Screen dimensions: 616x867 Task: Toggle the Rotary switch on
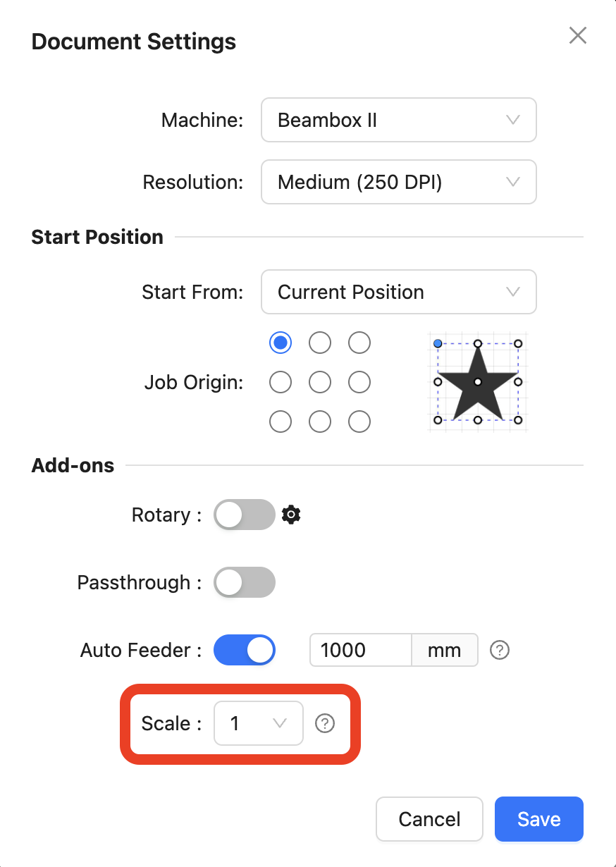(245, 515)
